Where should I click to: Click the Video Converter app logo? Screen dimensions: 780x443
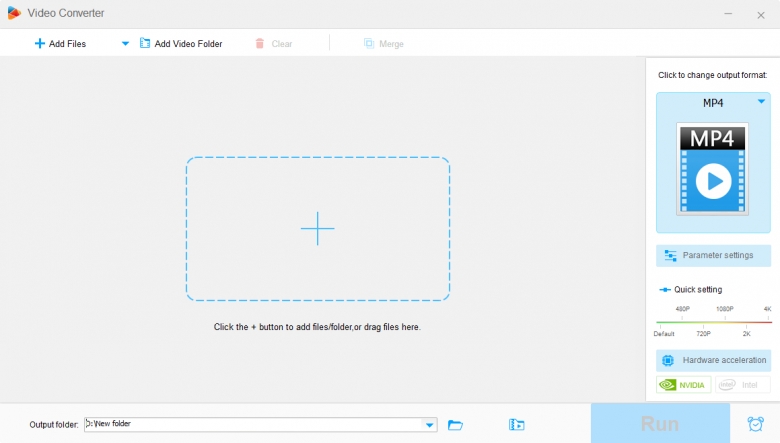(x=13, y=13)
